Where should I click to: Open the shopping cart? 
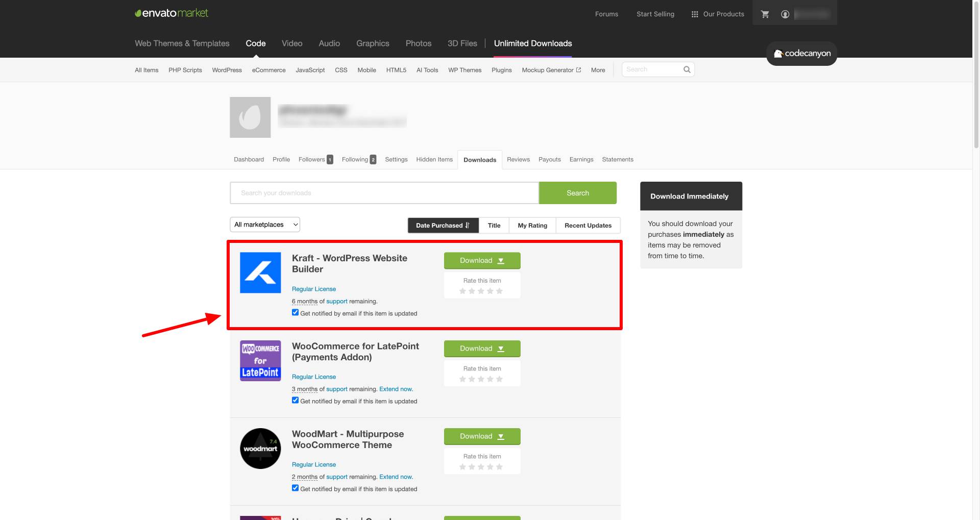point(765,14)
